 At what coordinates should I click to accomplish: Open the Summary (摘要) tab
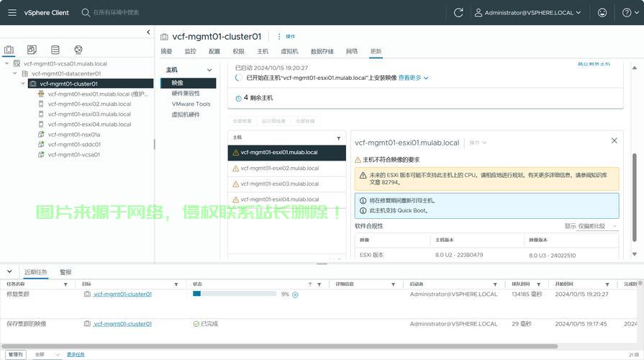tap(166, 51)
